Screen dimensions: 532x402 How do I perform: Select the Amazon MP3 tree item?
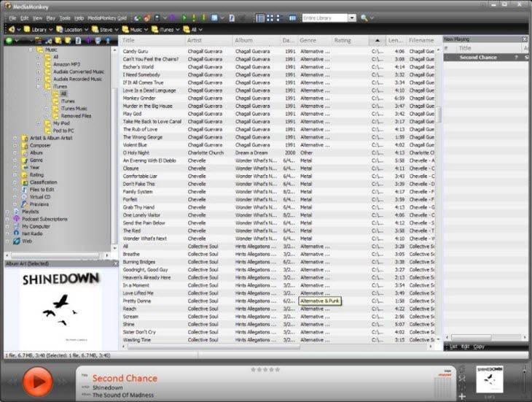(x=66, y=64)
